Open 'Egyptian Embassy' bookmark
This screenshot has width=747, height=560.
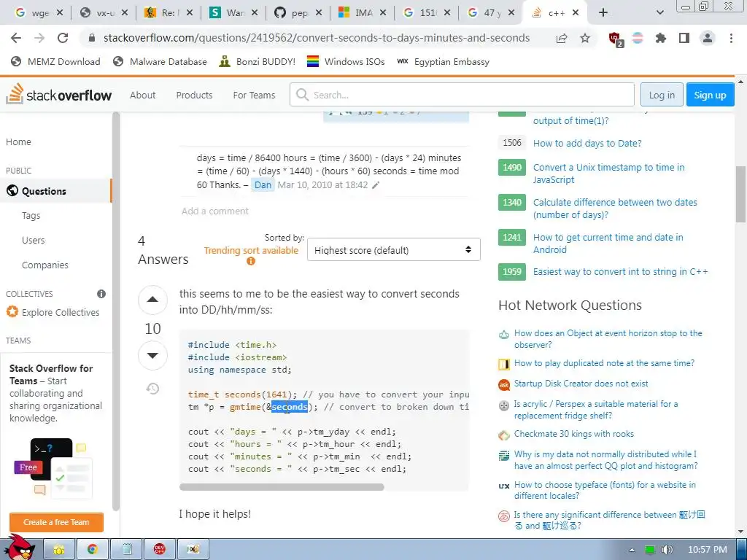pos(443,61)
